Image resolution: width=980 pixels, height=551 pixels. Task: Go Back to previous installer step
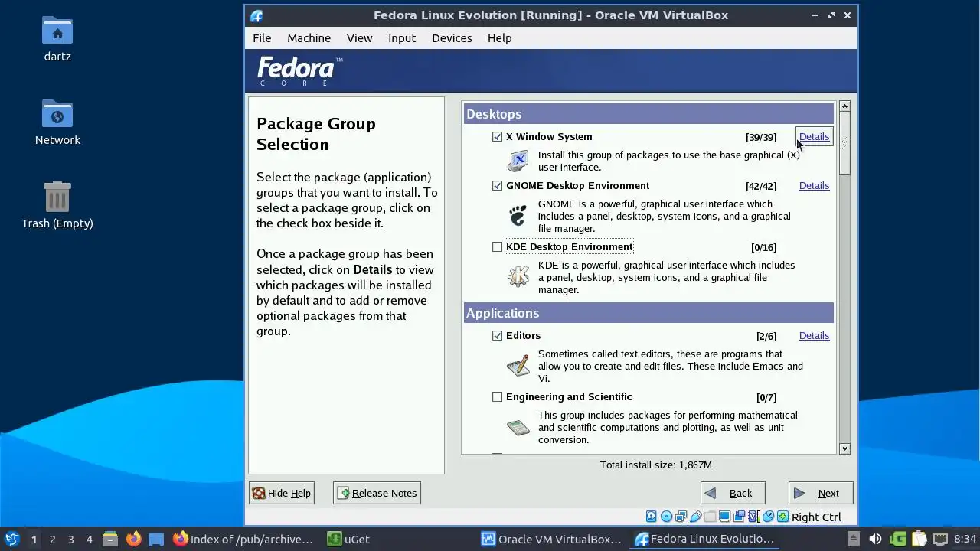(x=732, y=493)
